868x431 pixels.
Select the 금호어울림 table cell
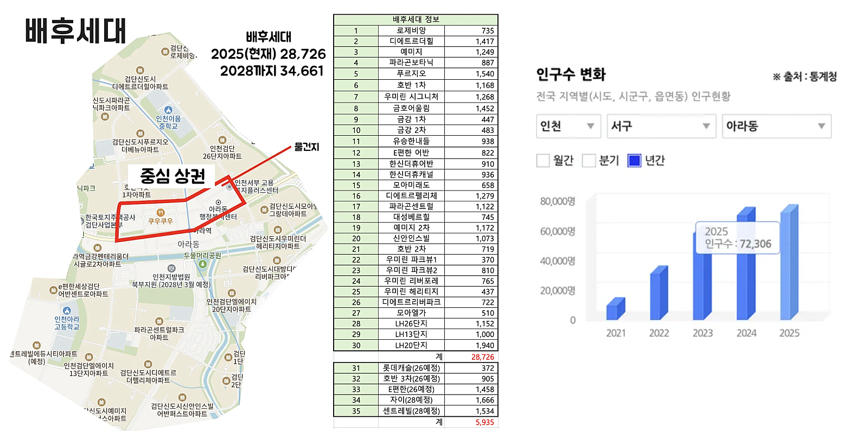coord(411,108)
